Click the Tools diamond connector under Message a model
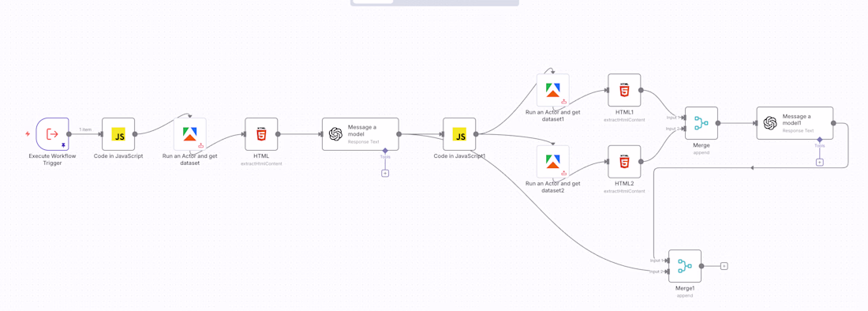 pyautogui.click(x=385, y=151)
